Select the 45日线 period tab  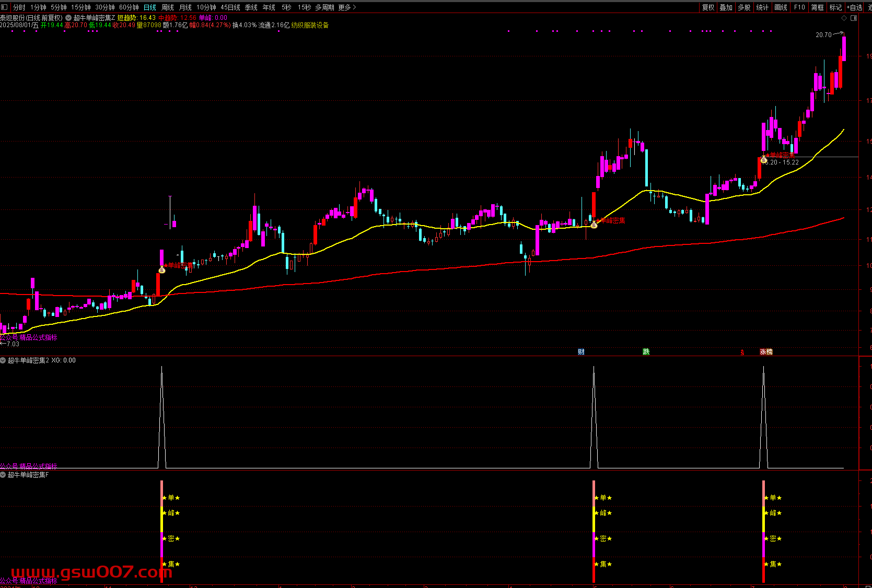tap(230, 7)
